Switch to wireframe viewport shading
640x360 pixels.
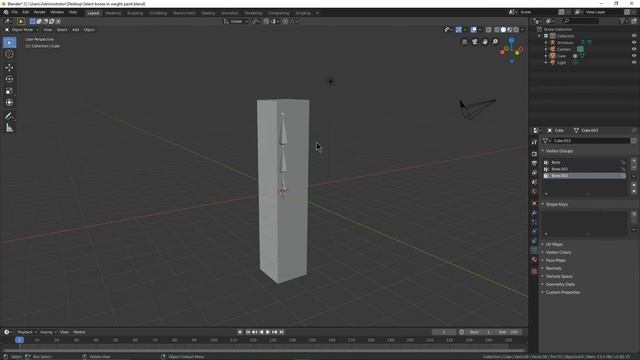click(497, 30)
